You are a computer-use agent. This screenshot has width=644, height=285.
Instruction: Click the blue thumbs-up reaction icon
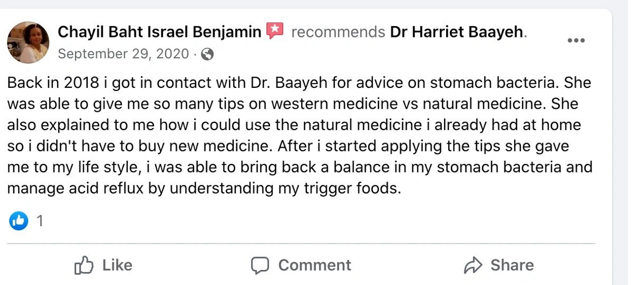coord(18,222)
